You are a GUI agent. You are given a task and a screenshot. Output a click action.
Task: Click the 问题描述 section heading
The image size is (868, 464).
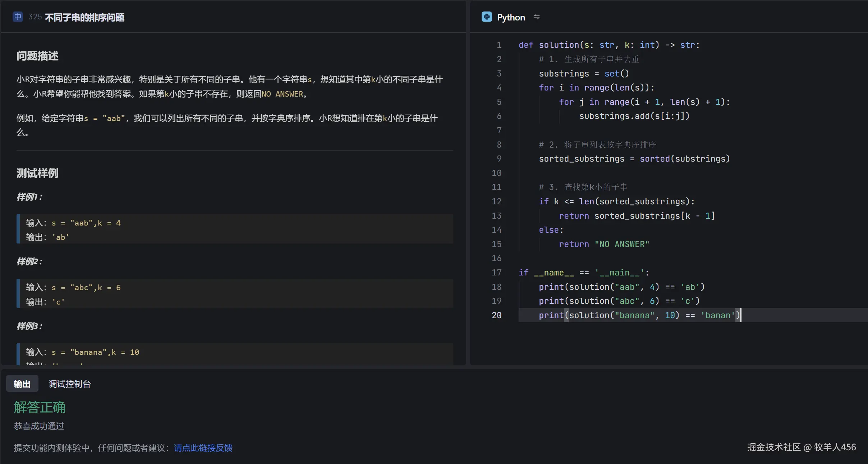(x=37, y=56)
